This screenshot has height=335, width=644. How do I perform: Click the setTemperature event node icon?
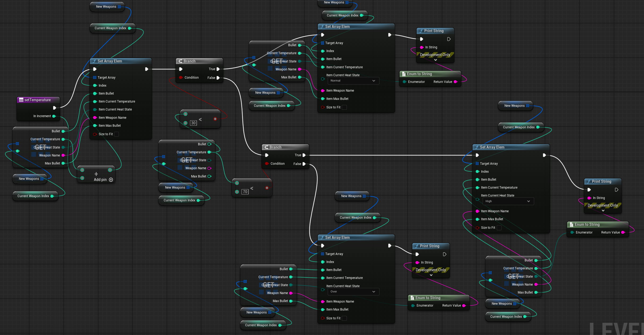pyautogui.click(x=21, y=100)
